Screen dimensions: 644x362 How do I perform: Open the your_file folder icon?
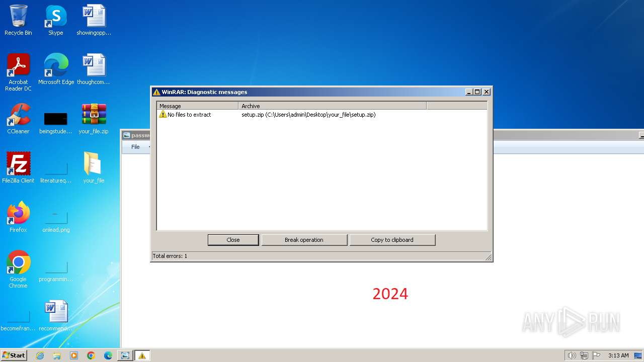point(94,167)
